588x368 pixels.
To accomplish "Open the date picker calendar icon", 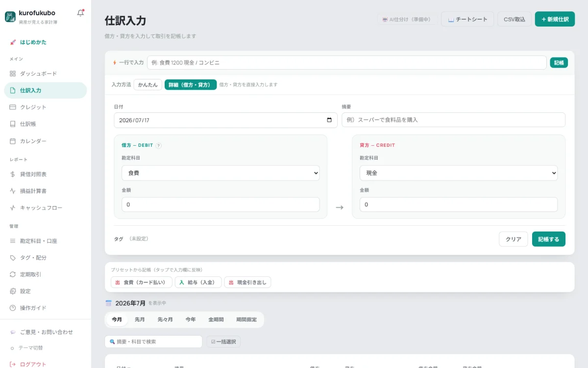I will (x=329, y=120).
